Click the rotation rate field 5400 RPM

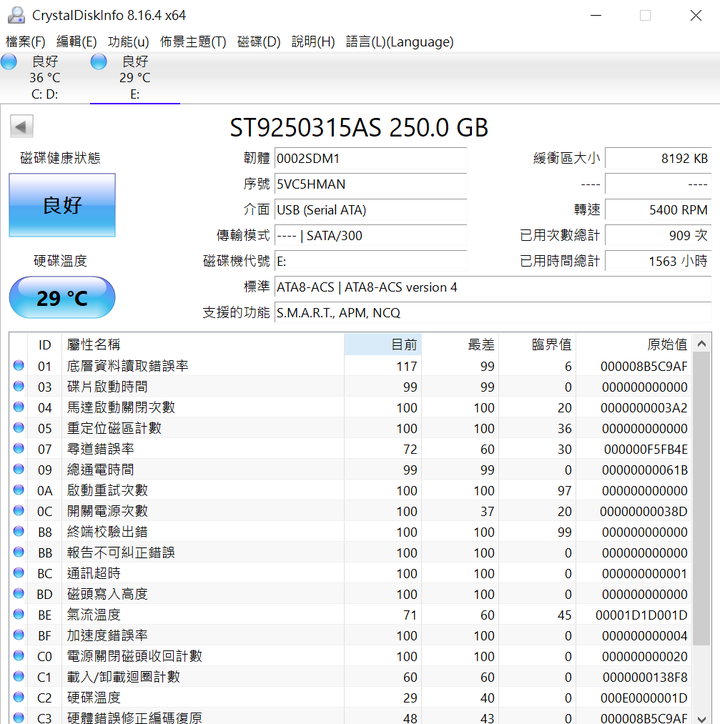[x=658, y=210]
